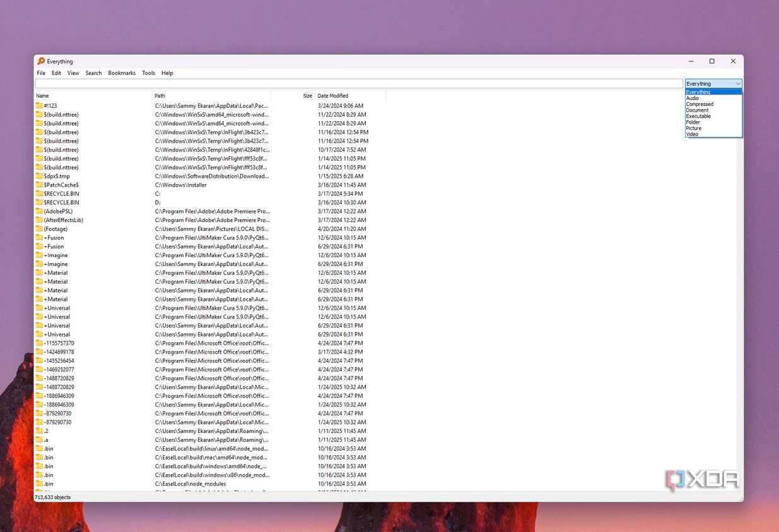
Task: Select the (AdobePSL) folder
Action: coord(58,211)
